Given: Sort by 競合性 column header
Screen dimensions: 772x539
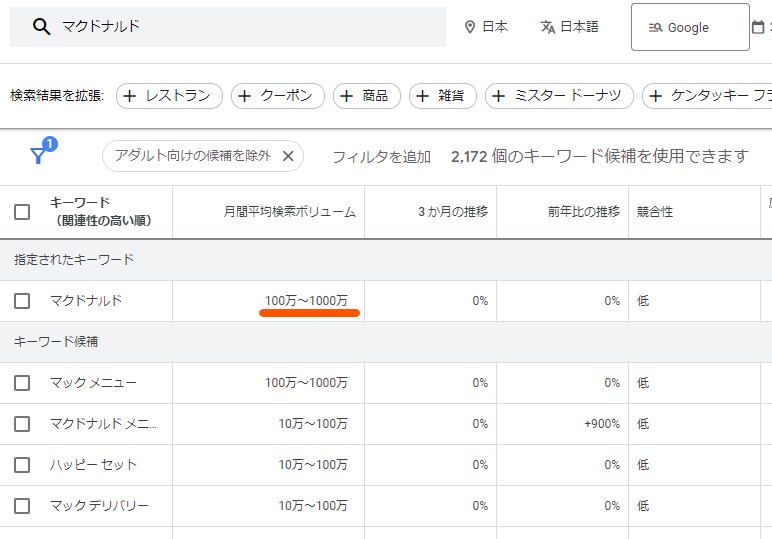Looking at the screenshot, I should coord(655,212).
